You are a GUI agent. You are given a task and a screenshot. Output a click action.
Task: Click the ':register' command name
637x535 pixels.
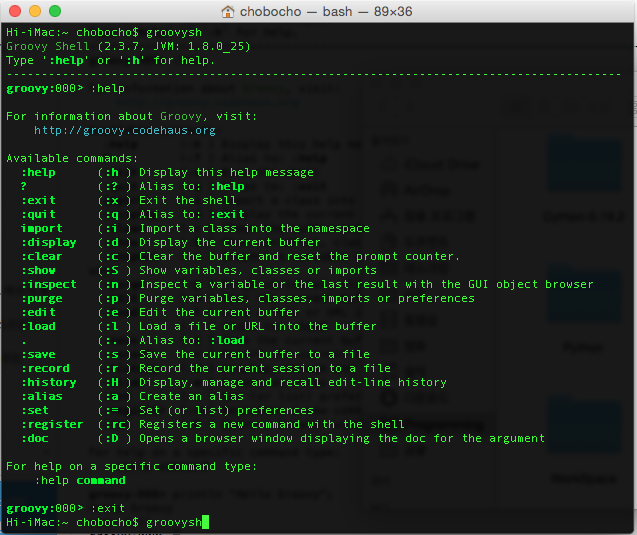[52, 425]
